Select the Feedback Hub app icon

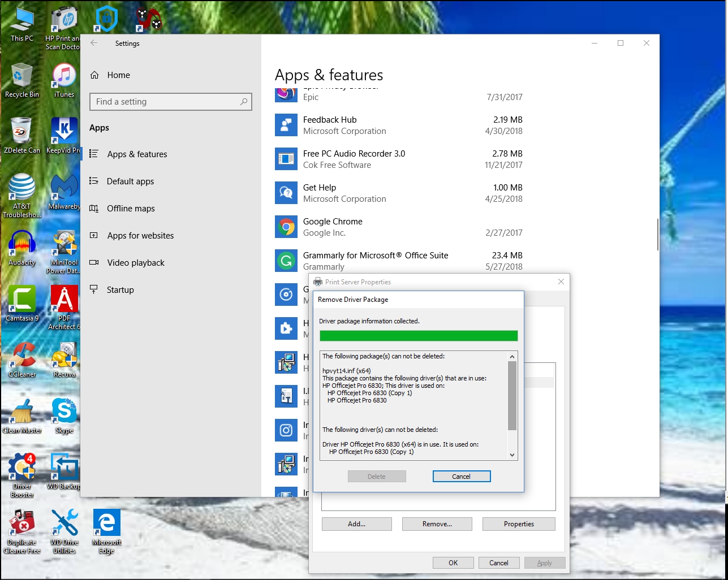click(286, 125)
